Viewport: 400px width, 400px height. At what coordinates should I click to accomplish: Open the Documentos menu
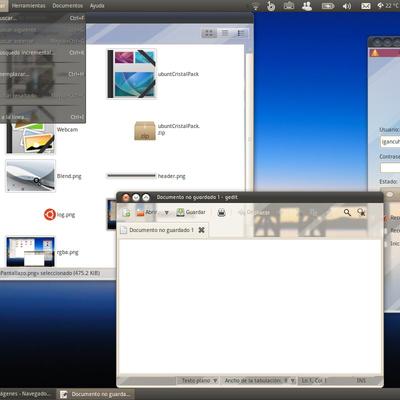[67, 6]
